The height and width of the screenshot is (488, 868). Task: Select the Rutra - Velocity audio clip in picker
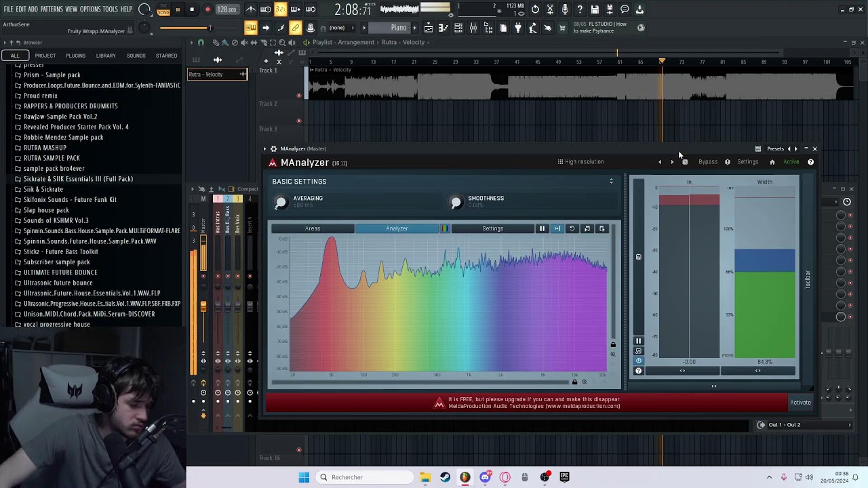pyautogui.click(x=217, y=75)
